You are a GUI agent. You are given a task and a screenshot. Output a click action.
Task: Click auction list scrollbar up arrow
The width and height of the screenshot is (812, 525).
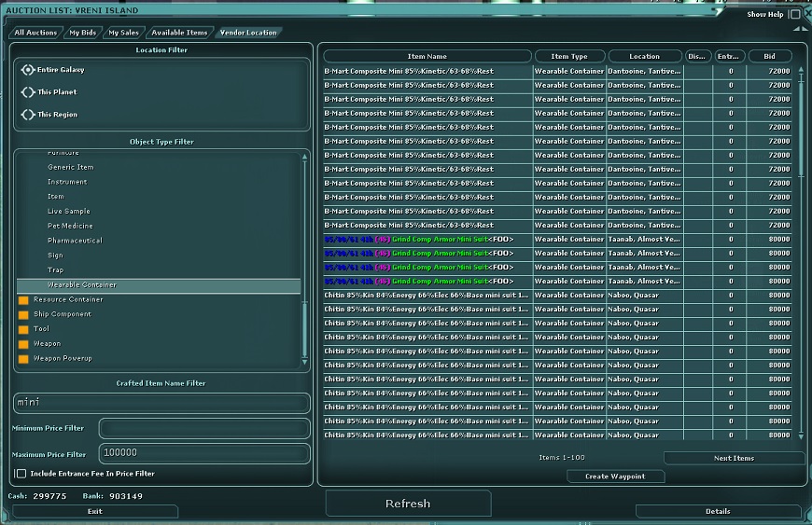click(801, 69)
